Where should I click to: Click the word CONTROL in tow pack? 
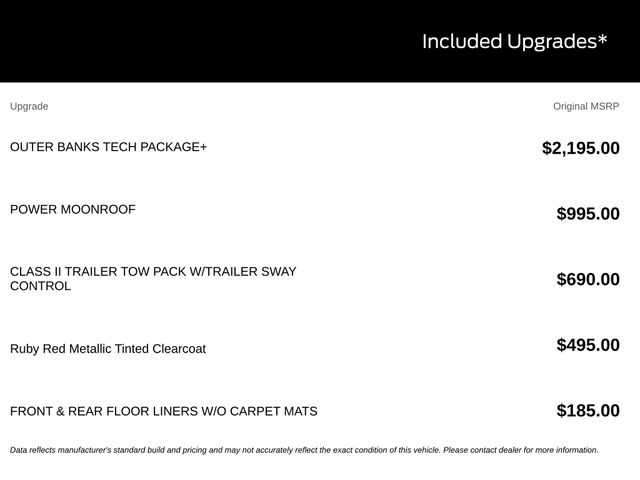point(40,286)
